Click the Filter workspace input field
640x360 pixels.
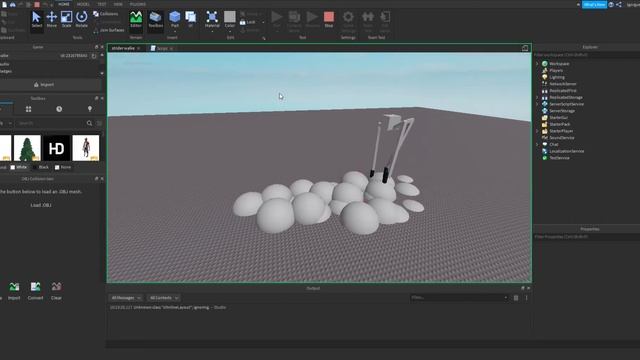coord(586,55)
